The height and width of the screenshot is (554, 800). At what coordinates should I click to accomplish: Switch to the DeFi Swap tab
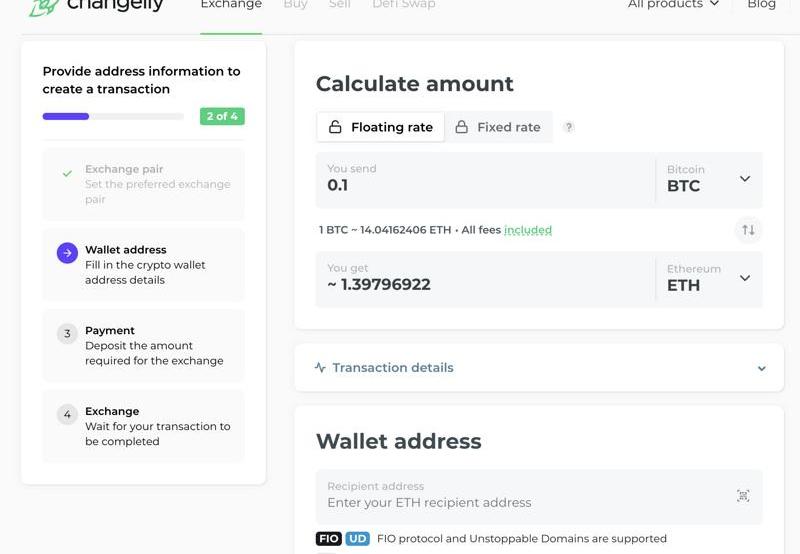[x=404, y=4]
